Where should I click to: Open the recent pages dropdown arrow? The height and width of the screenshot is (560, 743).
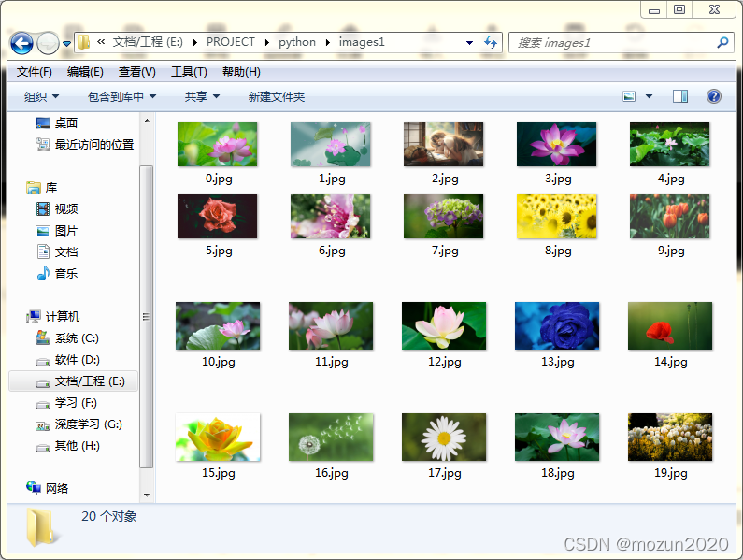66,44
